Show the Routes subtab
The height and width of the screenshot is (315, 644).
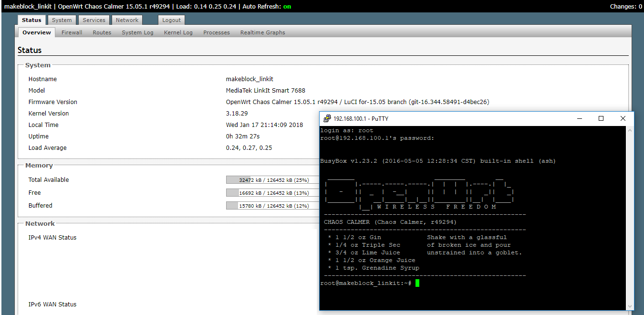tap(102, 32)
